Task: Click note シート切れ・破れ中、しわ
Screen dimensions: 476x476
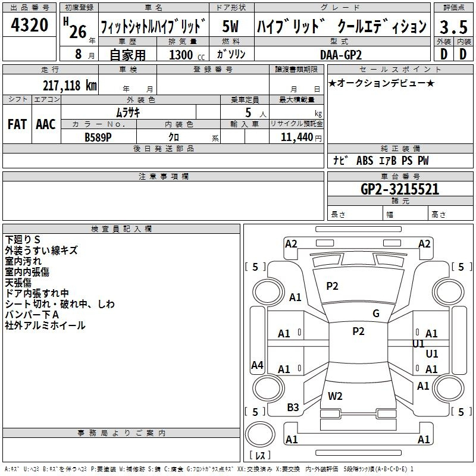Action: click(60, 304)
